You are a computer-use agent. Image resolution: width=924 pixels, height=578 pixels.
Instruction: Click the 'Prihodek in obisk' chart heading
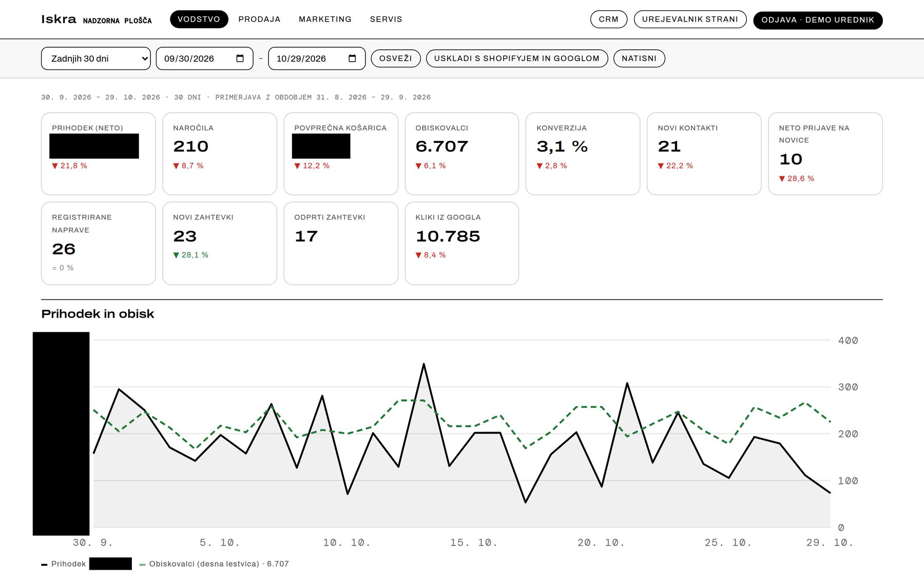coord(98,314)
